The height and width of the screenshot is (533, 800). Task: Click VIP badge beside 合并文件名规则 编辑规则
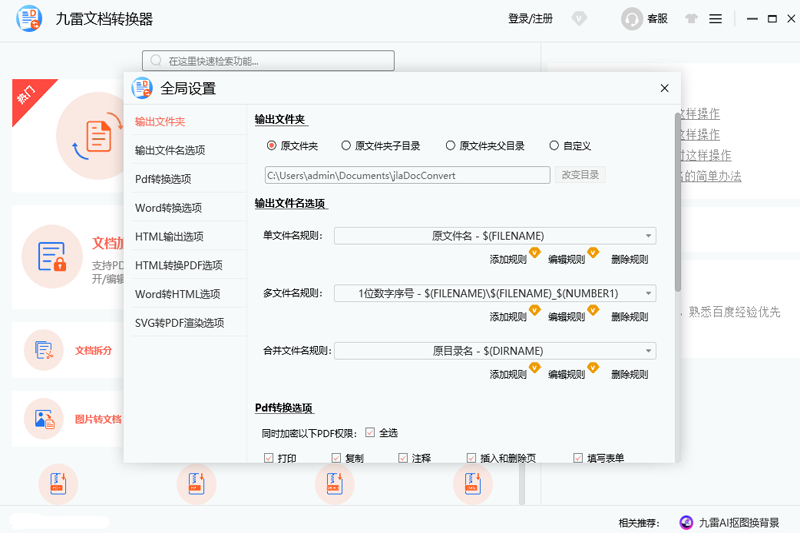click(593, 367)
